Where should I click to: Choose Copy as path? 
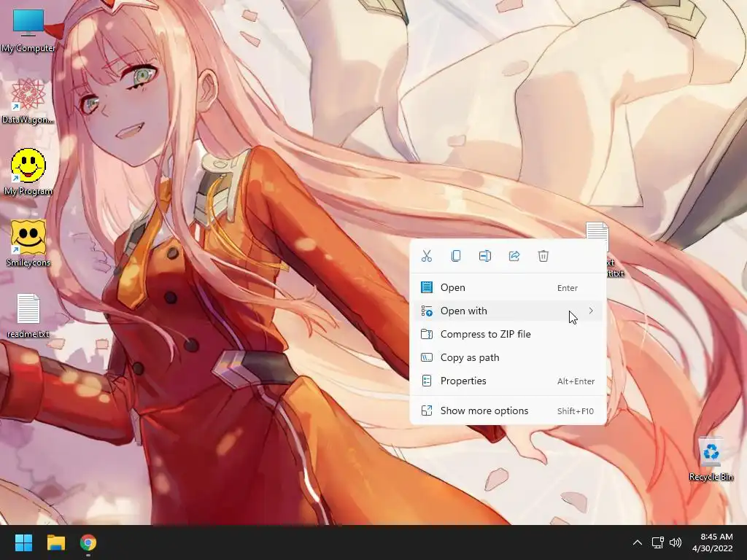(x=508, y=357)
